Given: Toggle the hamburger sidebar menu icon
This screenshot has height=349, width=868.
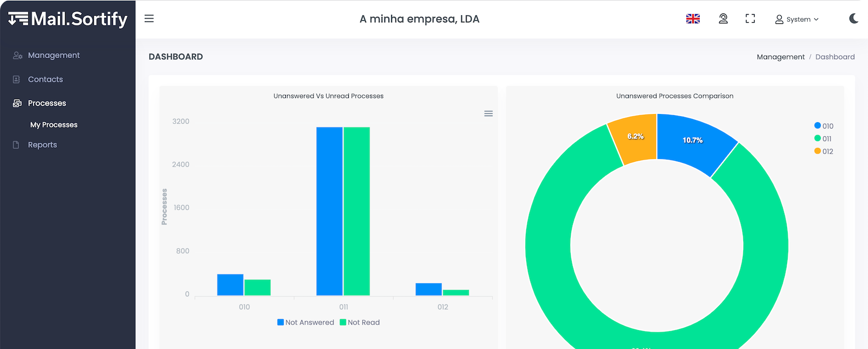Looking at the screenshot, I should [x=149, y=19].
